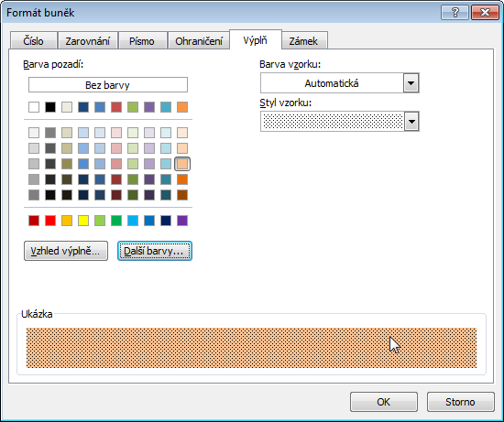Screen dimensions: 504x422
Task: Expand the Barva vzorku dropdown arrow
Action: click(x=411, y=83)
